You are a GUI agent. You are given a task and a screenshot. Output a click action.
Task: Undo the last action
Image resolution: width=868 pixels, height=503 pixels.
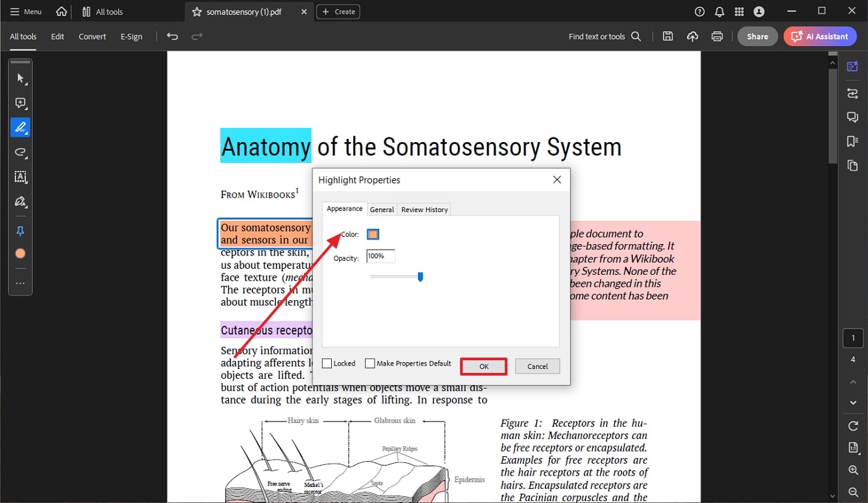[172, 37]
